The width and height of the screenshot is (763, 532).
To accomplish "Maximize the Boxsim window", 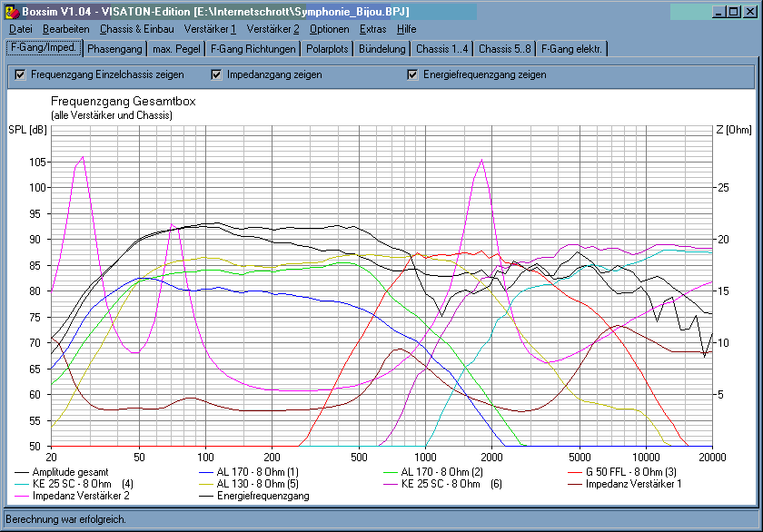I will pyautogui.click(x=733, y=12).
